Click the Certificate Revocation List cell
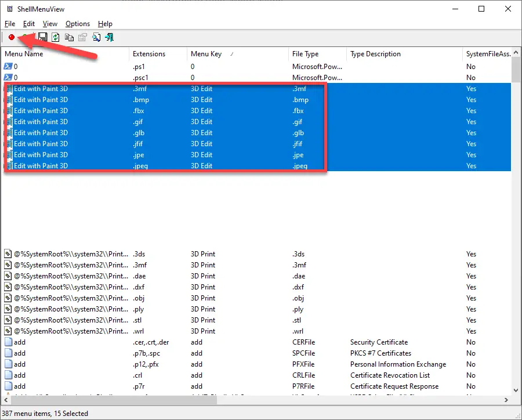Screen dimensions: 522x420 390,375
